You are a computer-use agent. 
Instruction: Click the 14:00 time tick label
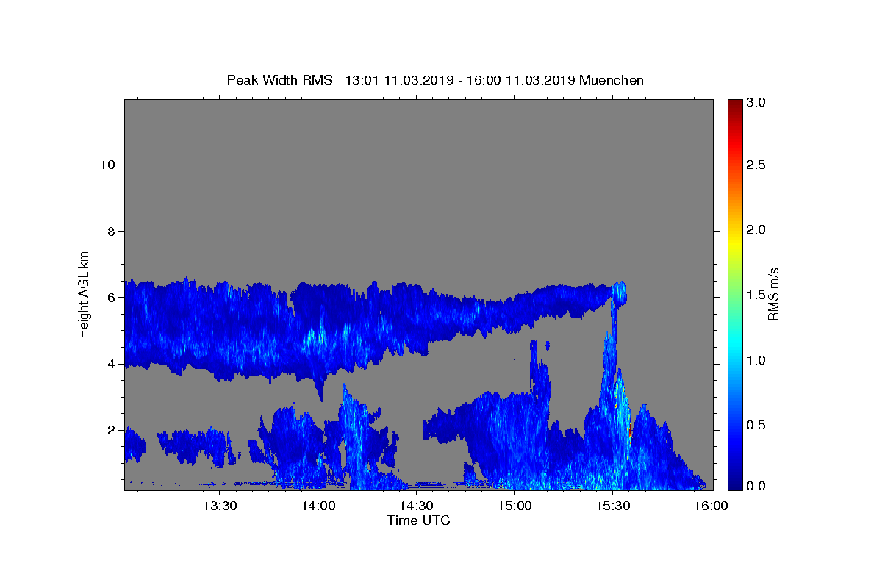pyautogui.click(x=319, y=506)
